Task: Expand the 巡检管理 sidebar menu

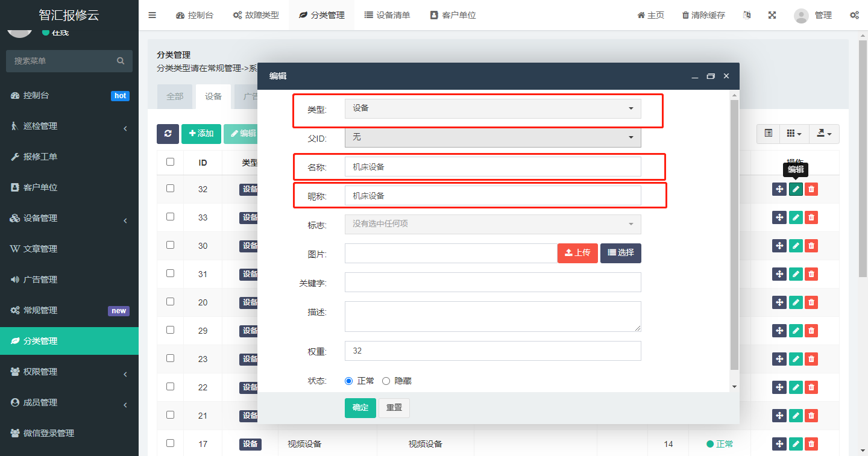Action: (x=69, y=126)
